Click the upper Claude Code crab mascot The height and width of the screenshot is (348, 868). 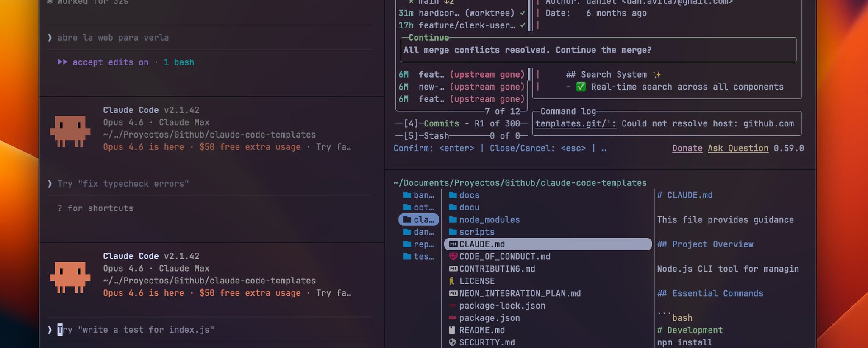(70, 131)
